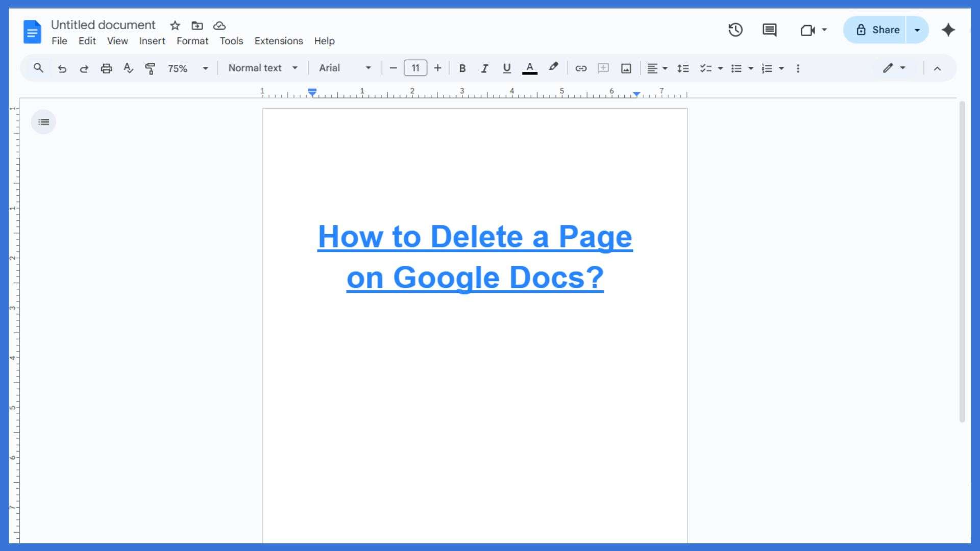The width and height of the screenshot is (980, 551).
Task: Print the document
Action: point(106,68)
